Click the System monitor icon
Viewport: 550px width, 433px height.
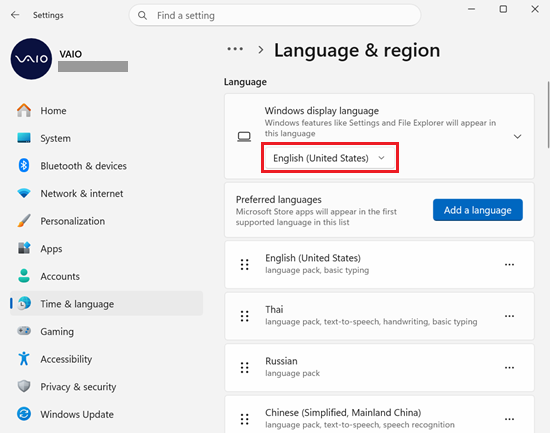(24, 138)
